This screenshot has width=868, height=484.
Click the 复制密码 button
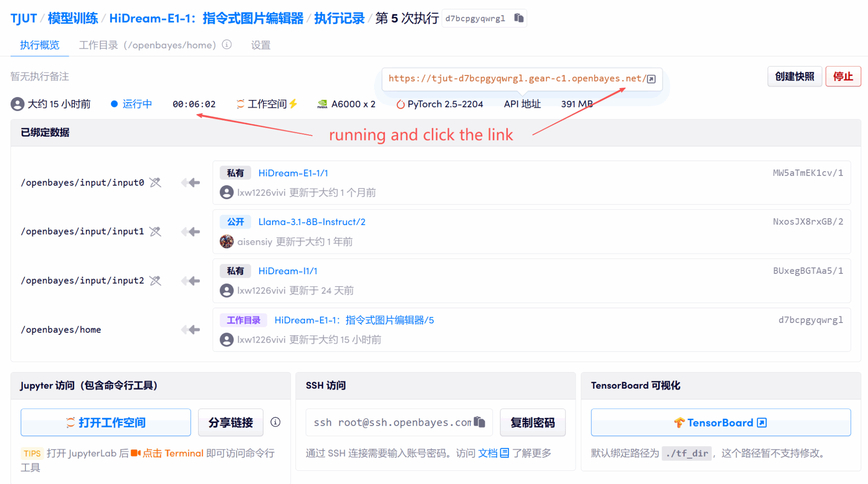[x=533, y=422]
